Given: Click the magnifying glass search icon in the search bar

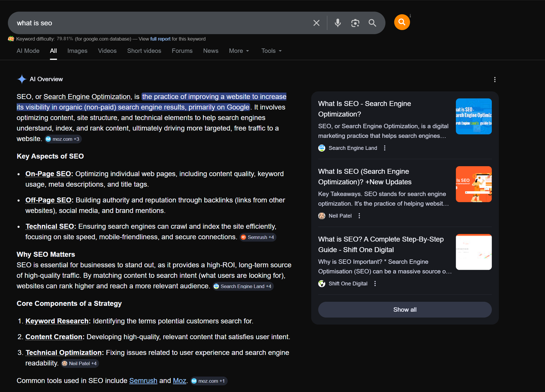Looking at the screenshot, I should 372,23.
